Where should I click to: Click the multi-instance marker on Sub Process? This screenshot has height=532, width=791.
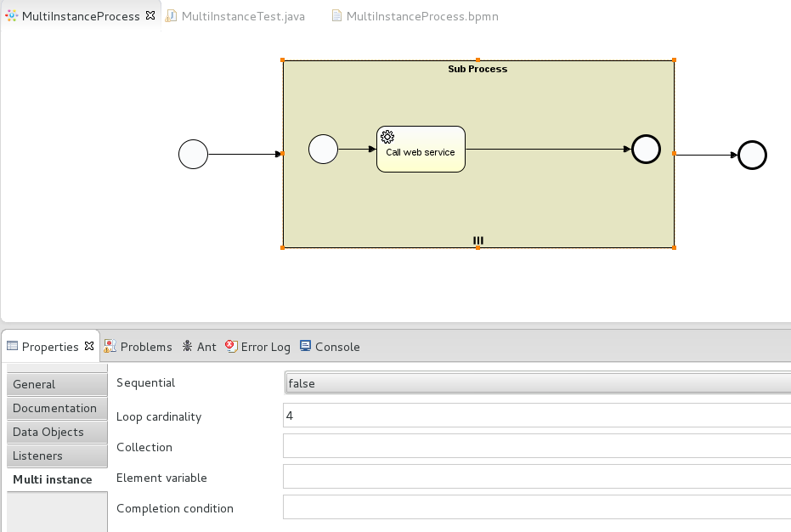[477, 241]
